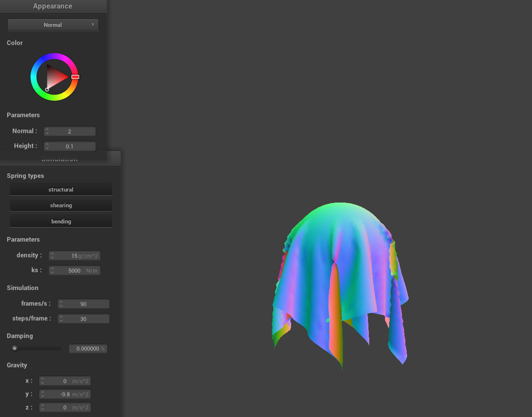The height and width of the screenshot is (417, 532).
Task: Click the density spinner arrows
Action: click(52, 256)
